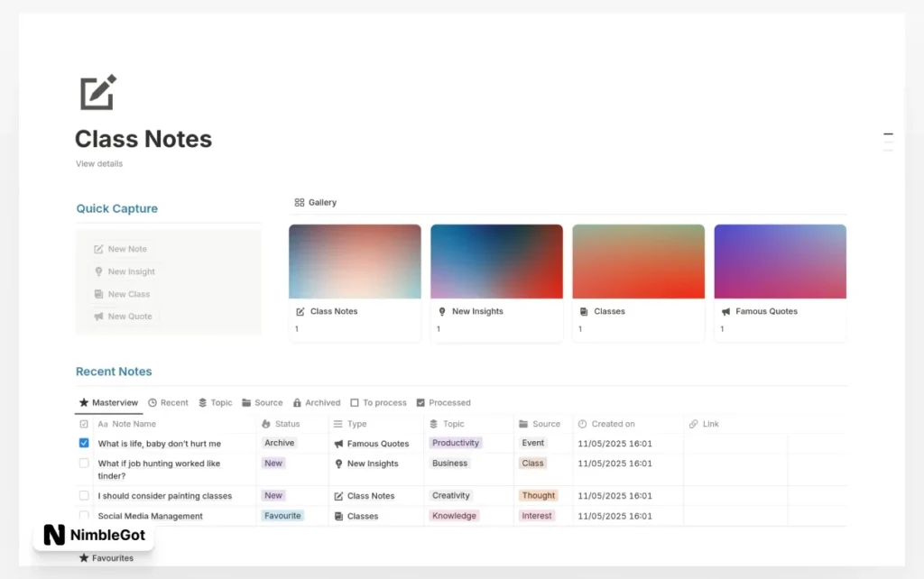Viewport: 924px width, 579px height.
Task: Click the Knowledge topic tag
Action: click(x=455, y=515)
